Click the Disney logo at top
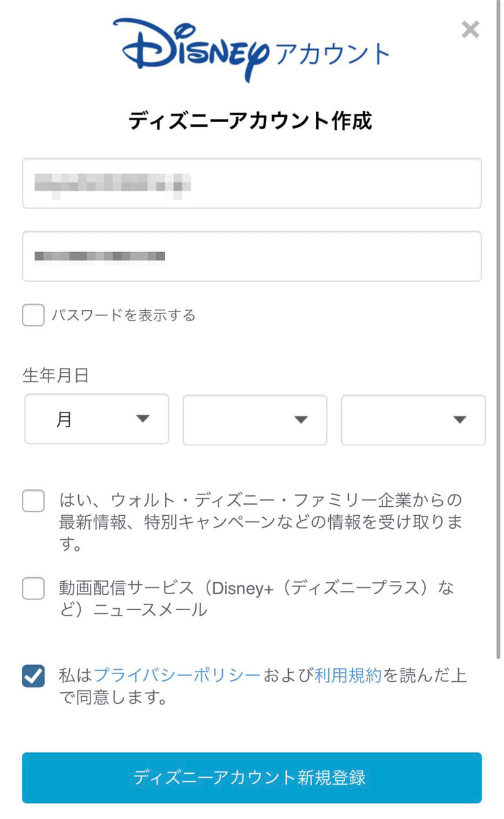 click(x=192, y=48)
